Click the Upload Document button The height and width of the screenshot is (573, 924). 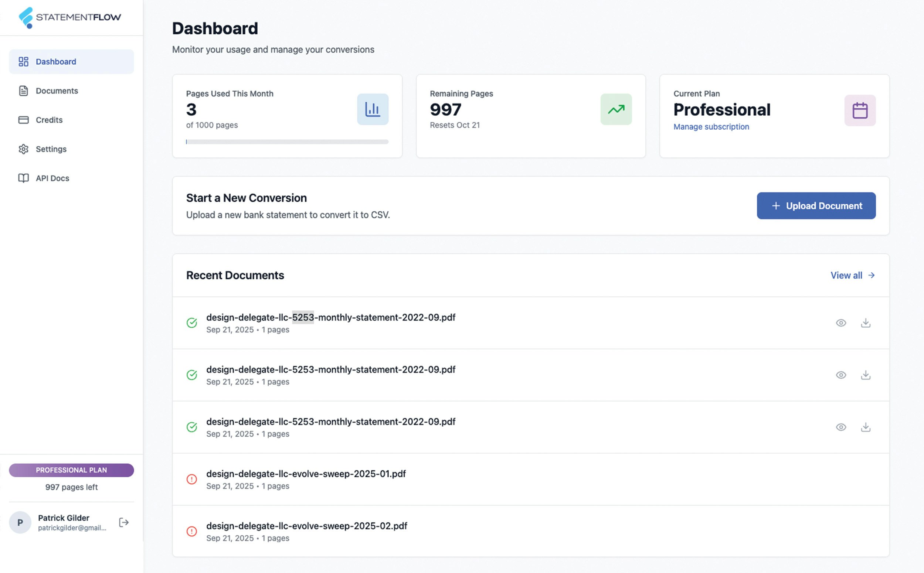pos(816,206)
